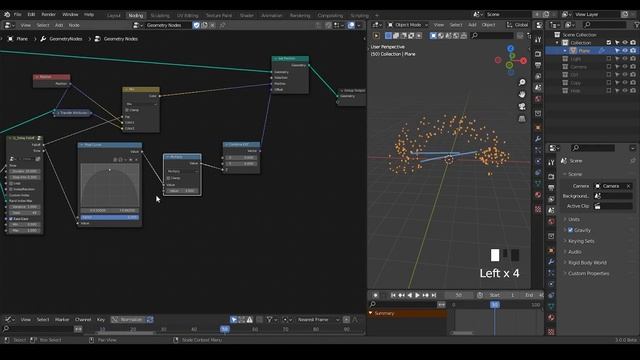The height and width of the screenshot is (360, 640).
Task: Toggle Collection visibility eye icon
Action: pyautogui.click(x=625, y=42)
